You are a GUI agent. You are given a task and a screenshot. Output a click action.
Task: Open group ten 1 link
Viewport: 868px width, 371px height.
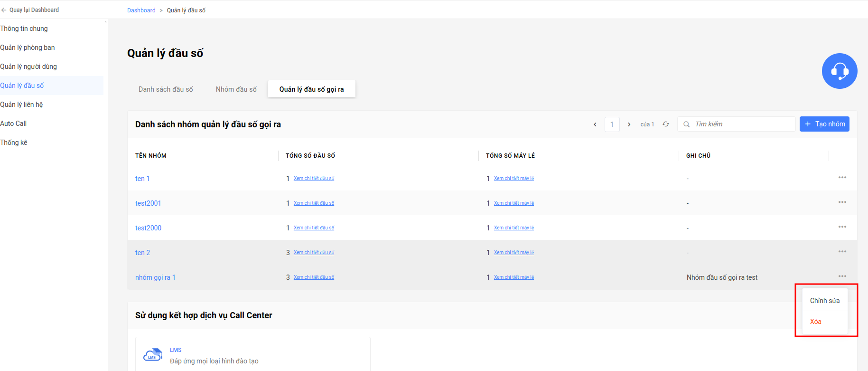tap(142, 179)
